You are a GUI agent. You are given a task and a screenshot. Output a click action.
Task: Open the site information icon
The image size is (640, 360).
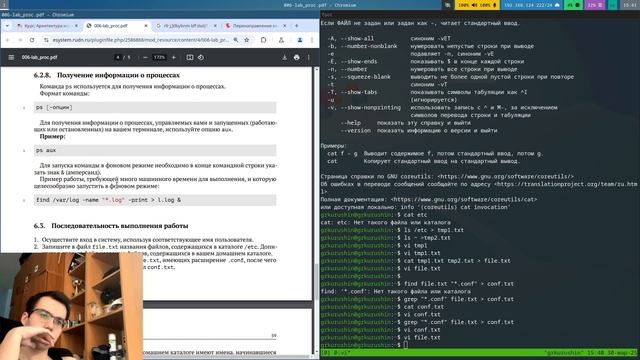click(46, 40)
